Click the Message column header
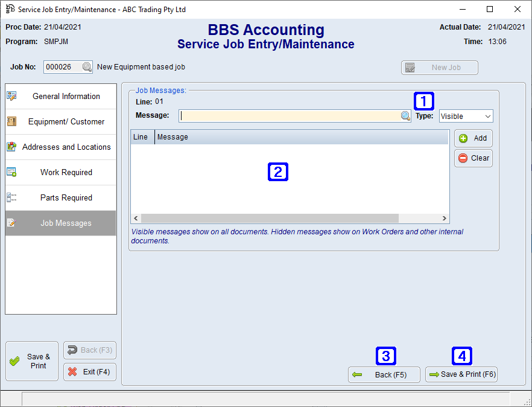The width and height of the screenshot is (532, 407). tap(173, 136)
